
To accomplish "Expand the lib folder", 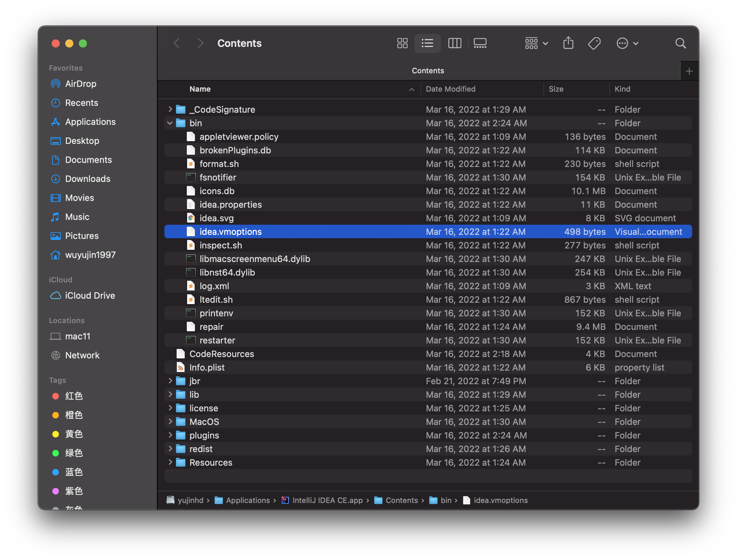I will click(x=170, y=394).
